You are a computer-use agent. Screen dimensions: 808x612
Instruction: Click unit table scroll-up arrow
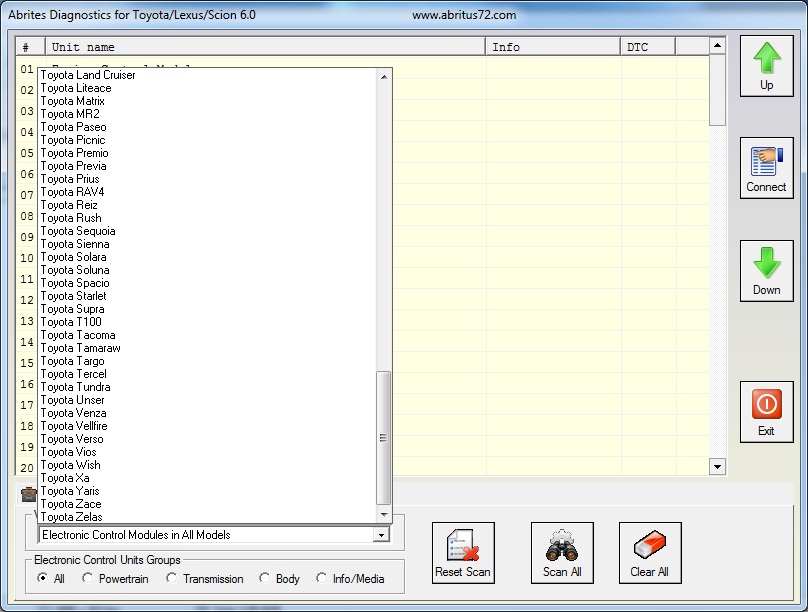(x=717, y=46)
